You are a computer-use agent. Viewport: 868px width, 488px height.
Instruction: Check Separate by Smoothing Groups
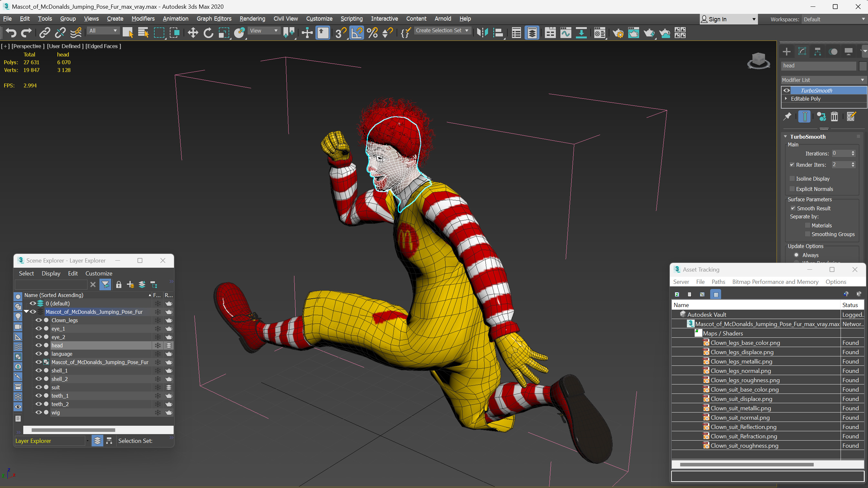(807, 234)
